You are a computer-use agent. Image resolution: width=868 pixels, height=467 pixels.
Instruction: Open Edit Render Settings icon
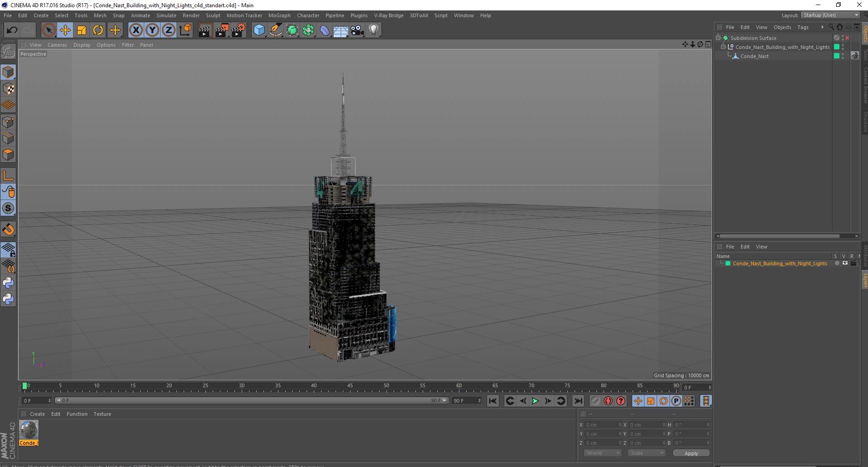239,30
